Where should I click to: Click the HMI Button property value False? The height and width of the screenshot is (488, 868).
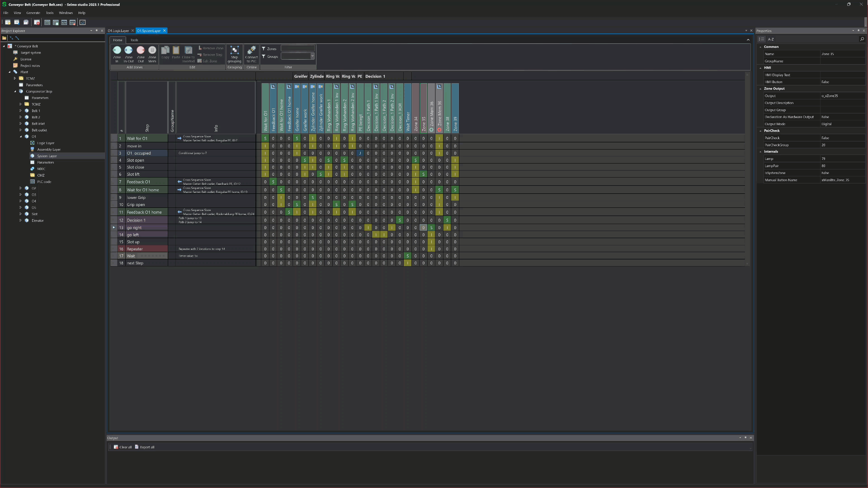(842, 82)
